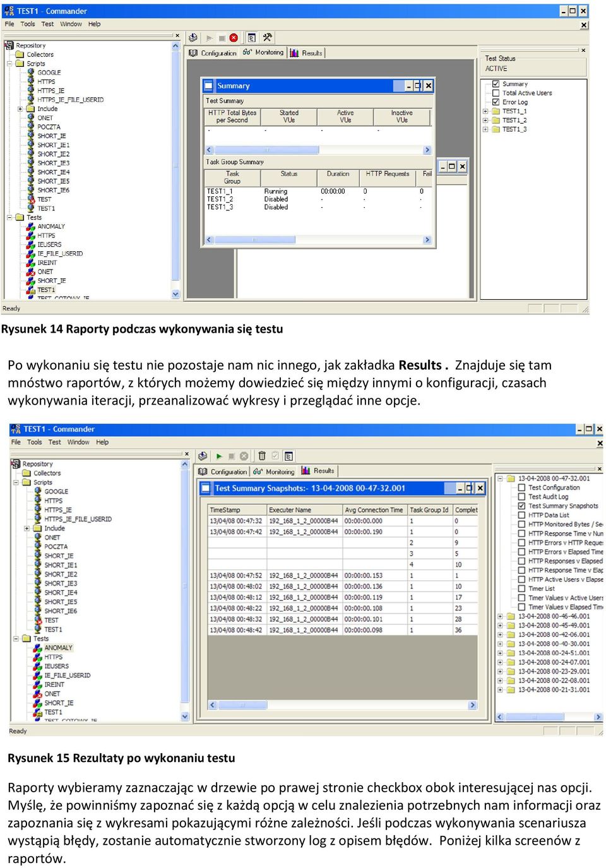The width and height of the screenshot is (606, 868).
Task: Open the Help menu in Figure 14 window
Action: [x=94, y=24]
